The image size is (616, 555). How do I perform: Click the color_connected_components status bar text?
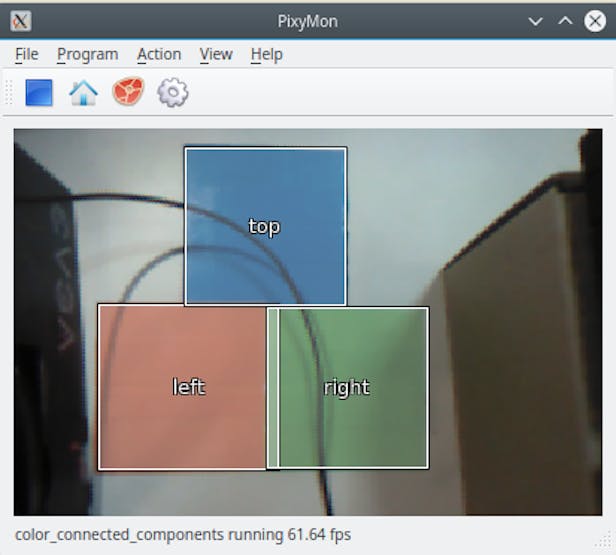[183, 535]
